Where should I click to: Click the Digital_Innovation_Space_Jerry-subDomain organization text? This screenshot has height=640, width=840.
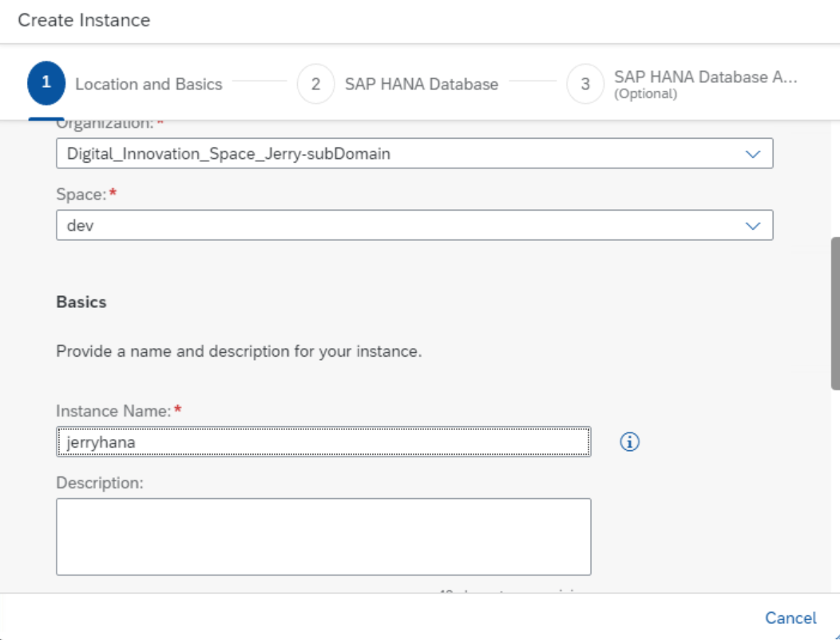coord(228,154)
